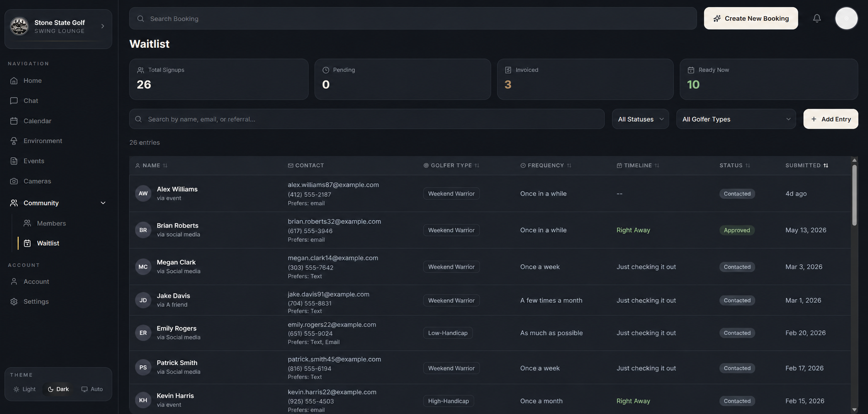Sort table by Golfer Type column

point(451,165)
